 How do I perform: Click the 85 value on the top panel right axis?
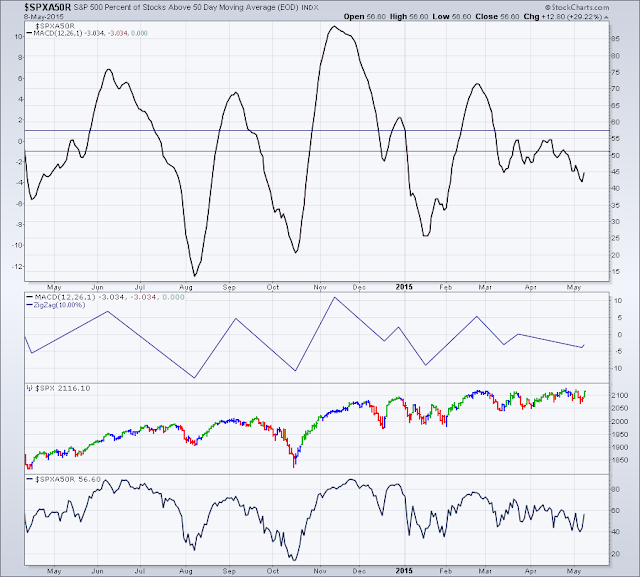click(616, 39)
